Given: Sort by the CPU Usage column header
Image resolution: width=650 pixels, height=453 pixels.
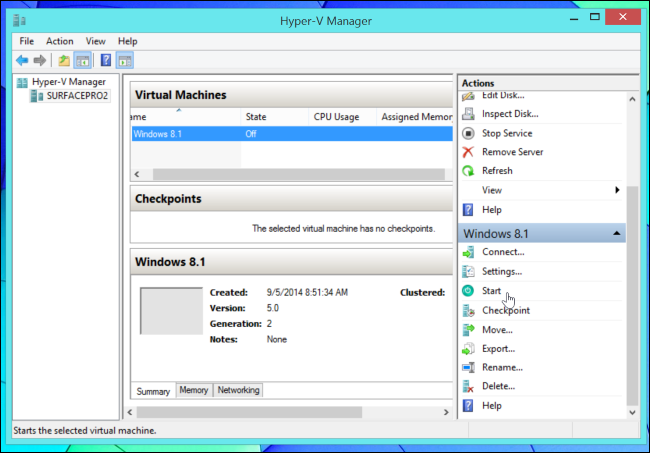Looking at the screenshot, I should [336, 117].
